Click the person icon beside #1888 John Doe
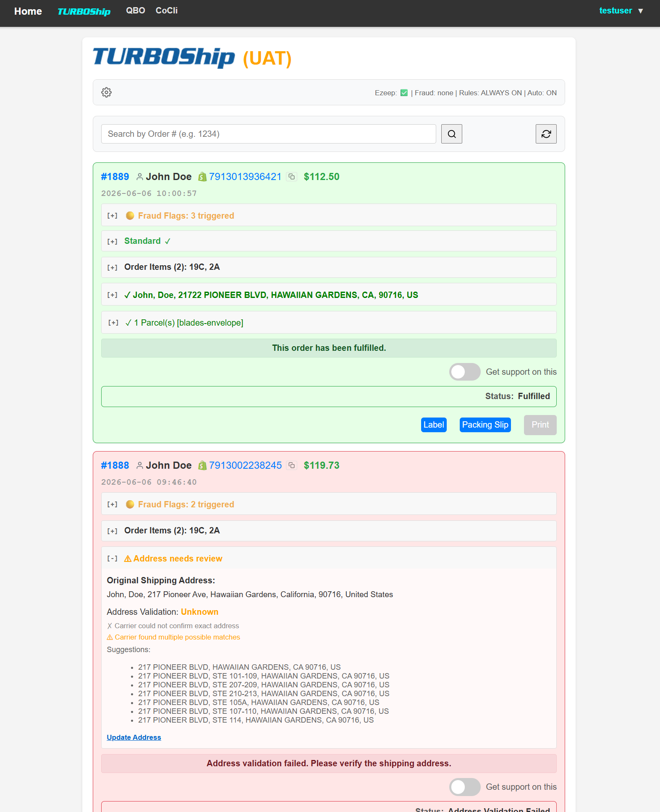This screenshot has width=660, height=812. tap(140, 465)
